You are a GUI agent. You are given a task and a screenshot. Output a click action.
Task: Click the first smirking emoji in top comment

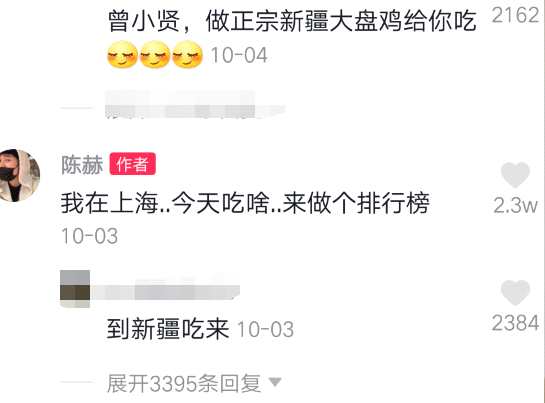[122, 55]
